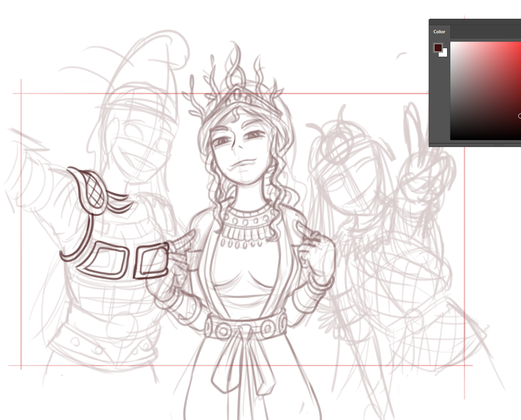Screen dimensions: 521x420
Task: Click the circular color picker marker
Action: 520,116
